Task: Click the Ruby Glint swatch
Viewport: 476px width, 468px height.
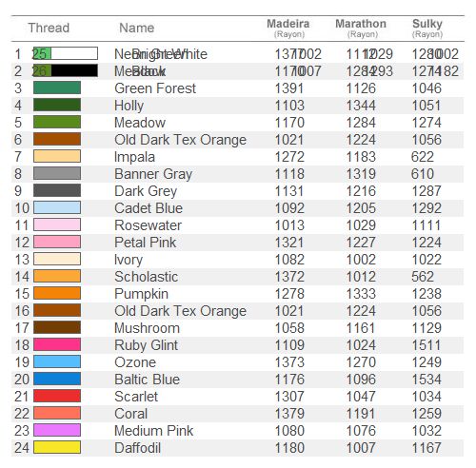Action: [57, 344]
